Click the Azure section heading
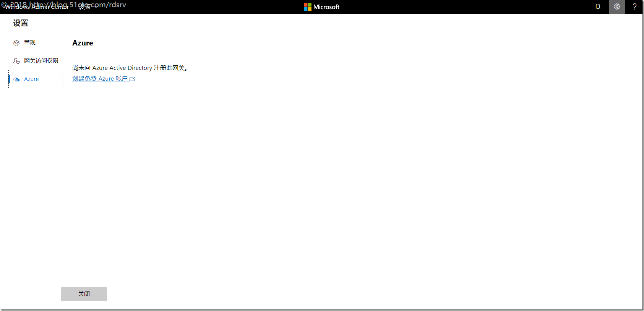644x311 pixels. tap(83, 43)
